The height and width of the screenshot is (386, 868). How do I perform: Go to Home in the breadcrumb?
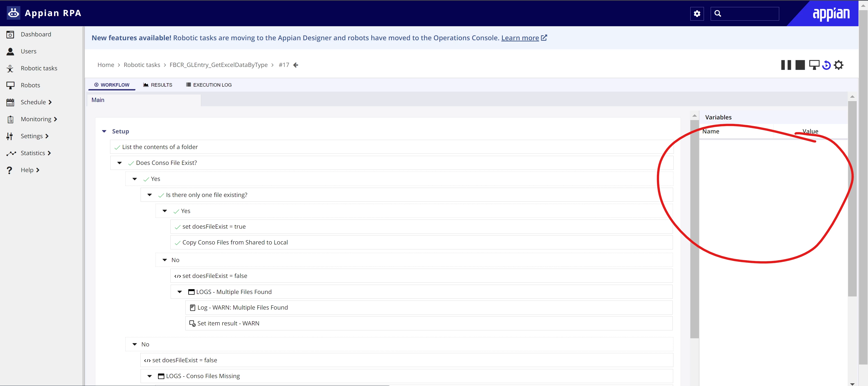pyautogui.click(x=106, y=65)
